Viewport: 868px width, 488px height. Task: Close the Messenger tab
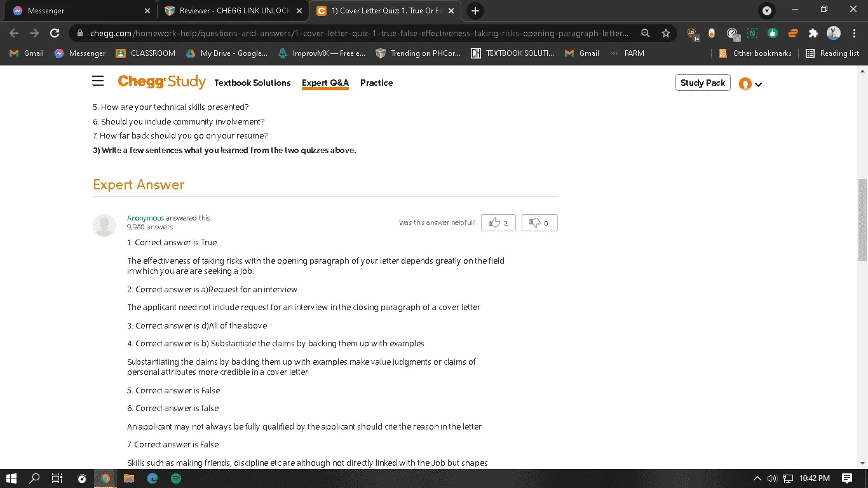tap(147, 11)
